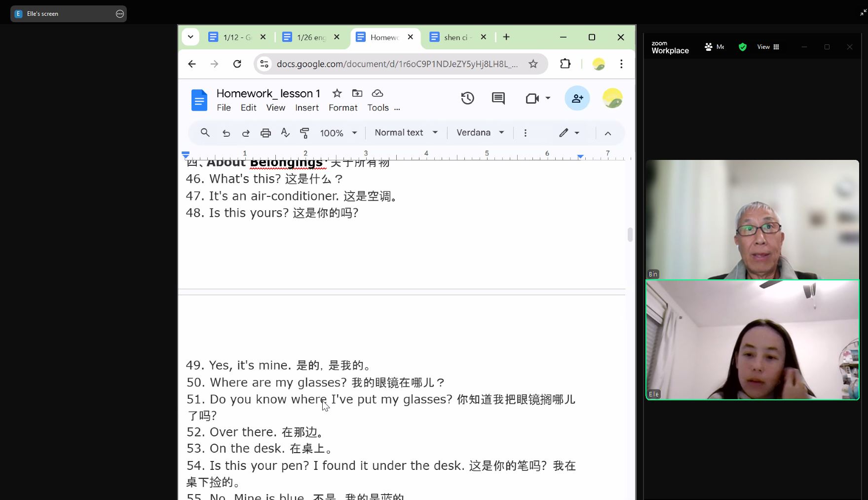Screen dimensions: 868x500
Task: Open the Normal text style dropdown
Action: pos(407,133)
